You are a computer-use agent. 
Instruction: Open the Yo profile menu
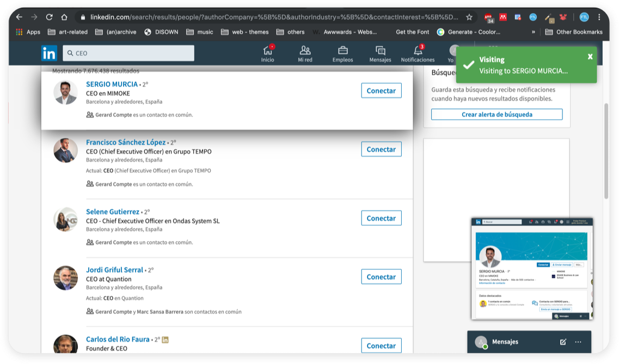452,54
